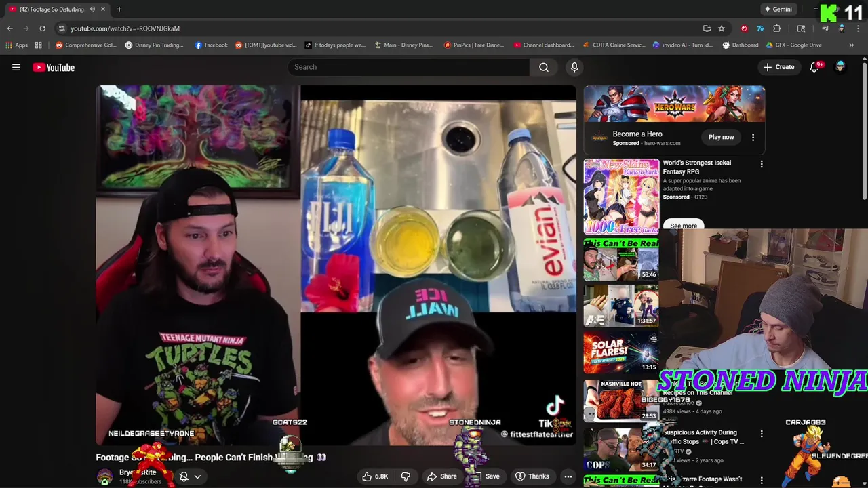Open YouTube notifications bell

point(815,67)
